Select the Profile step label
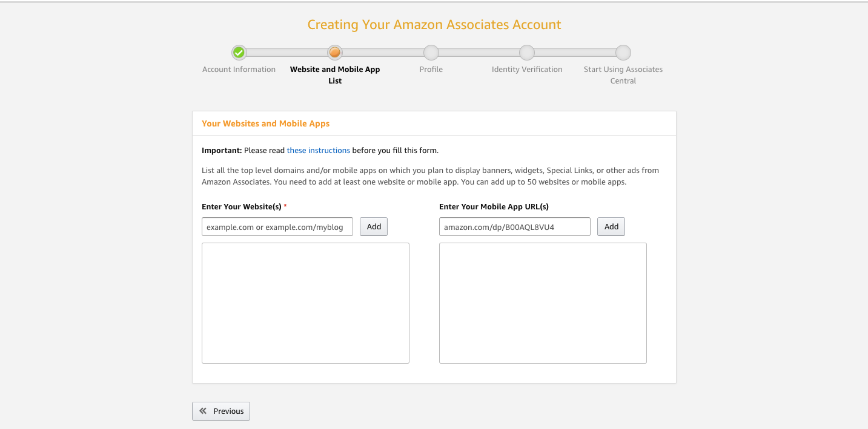The width and height of the screenshot is (868, 429). [x=431, y=70]
